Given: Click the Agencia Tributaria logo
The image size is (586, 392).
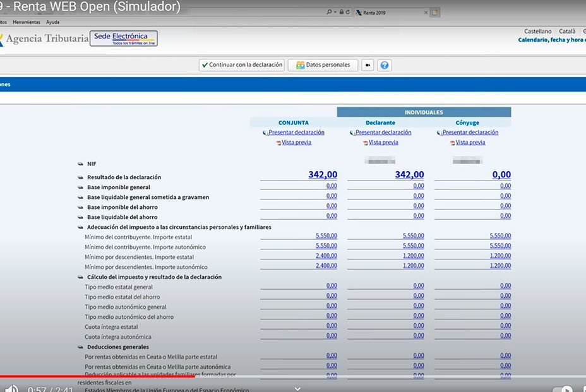Looking at the screenshot, I should coord(44,38).
